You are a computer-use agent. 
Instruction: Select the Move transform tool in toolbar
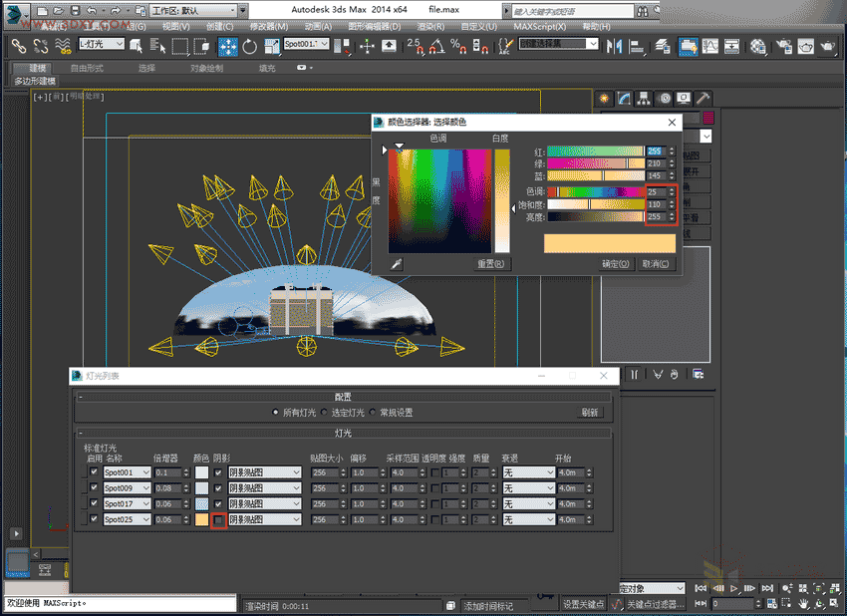pyautogui.click(x=227, y=46)
